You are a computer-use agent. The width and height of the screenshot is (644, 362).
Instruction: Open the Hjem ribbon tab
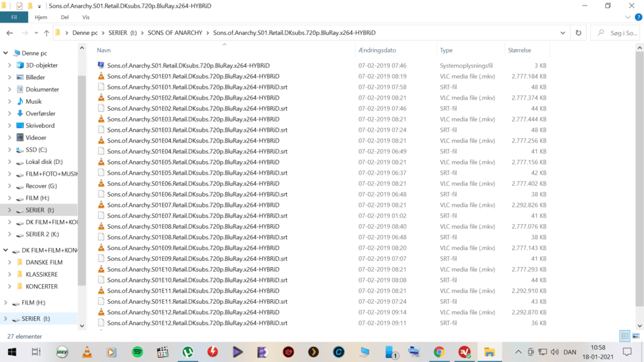click(x=41, y=17)
